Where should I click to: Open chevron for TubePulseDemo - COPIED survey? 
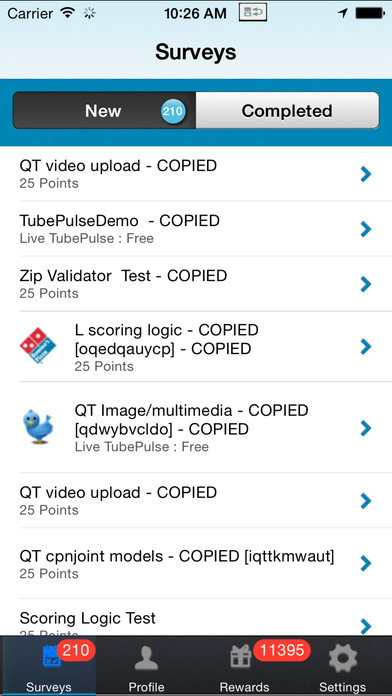[365, 229]
